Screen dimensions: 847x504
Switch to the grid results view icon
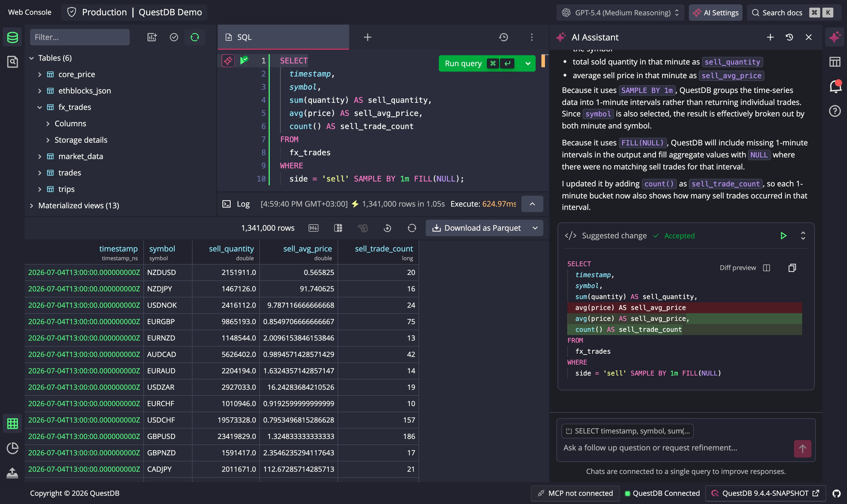coord(13,424)
